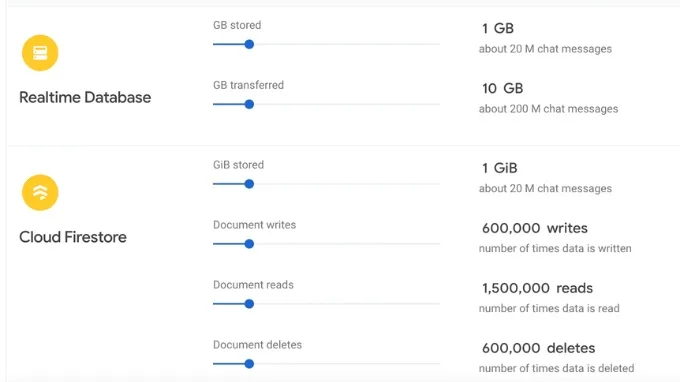Click the 'about 200 M chat messages' text
The width and height of the screenshot is (680, 382).
[549, 109]
